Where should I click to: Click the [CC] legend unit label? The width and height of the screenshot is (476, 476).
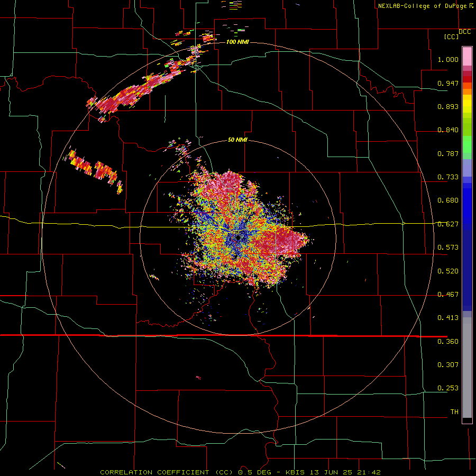(452, 36)
